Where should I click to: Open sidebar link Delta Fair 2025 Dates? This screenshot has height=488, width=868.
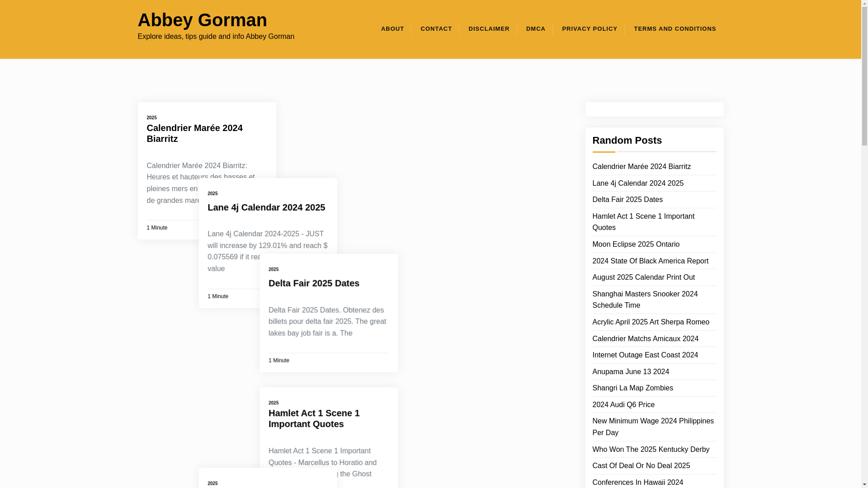tap(627, 199)
